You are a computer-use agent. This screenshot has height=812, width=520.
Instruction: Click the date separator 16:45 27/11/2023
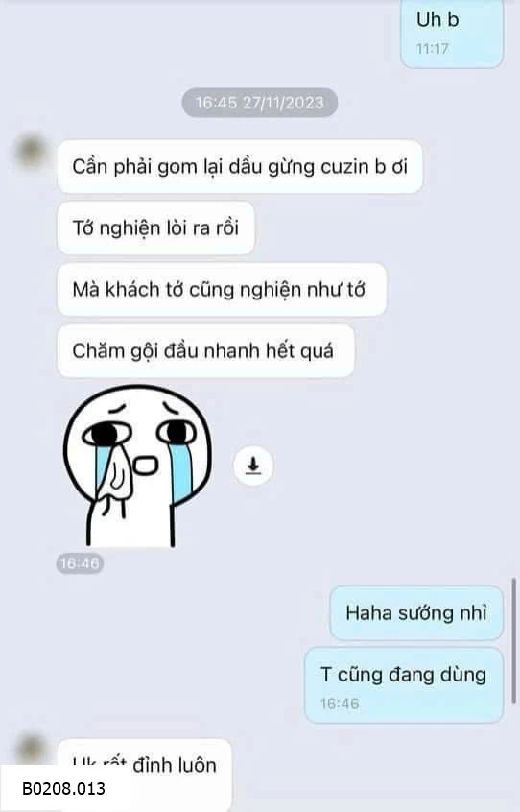point(259,103)
